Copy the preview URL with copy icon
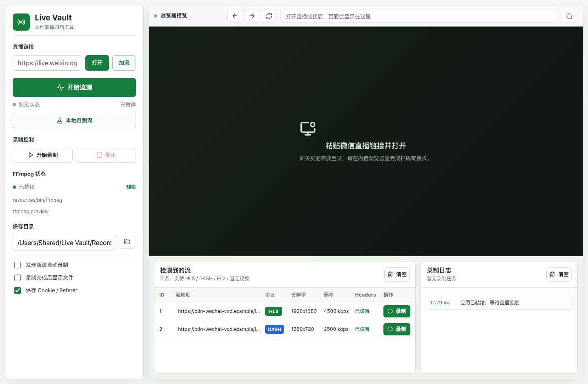Screen dimensions: 588x384 coord(569,16)
